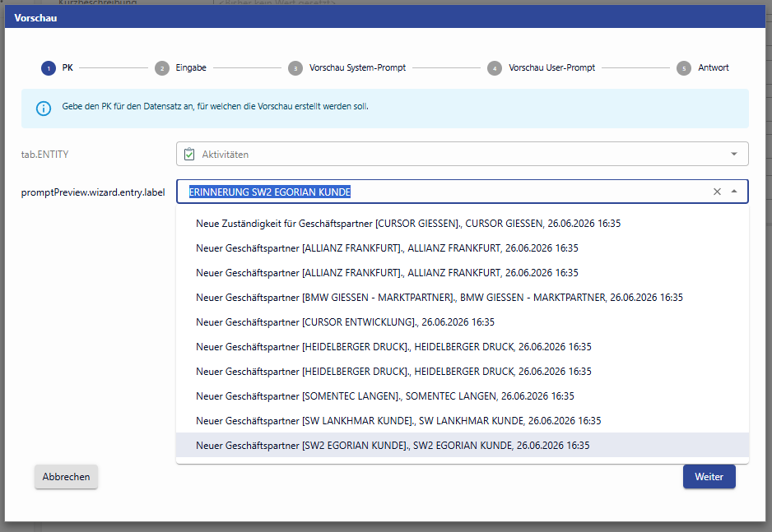Click step 2 circle for Eingabe
The width and height of the screenshot is (772, 532).
162,68
